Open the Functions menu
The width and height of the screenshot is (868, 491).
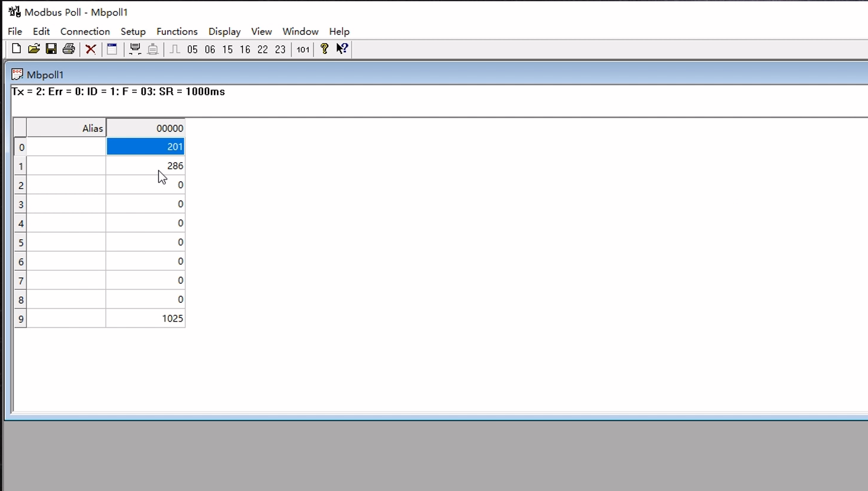click(177, 31)
